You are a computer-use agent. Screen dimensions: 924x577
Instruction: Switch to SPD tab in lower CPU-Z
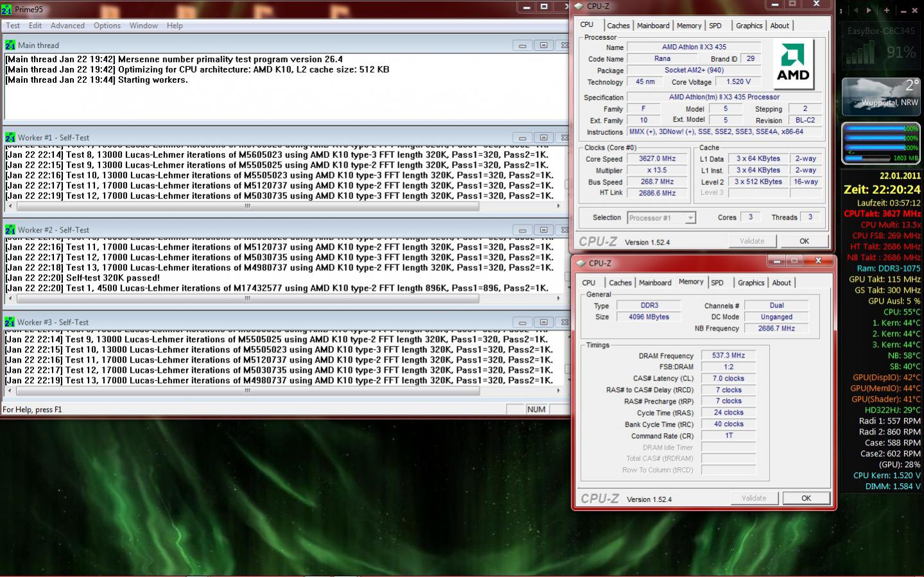tap(717, 282)
